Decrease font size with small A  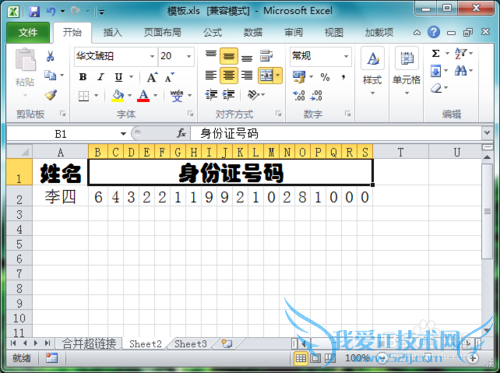coord(169,77)
